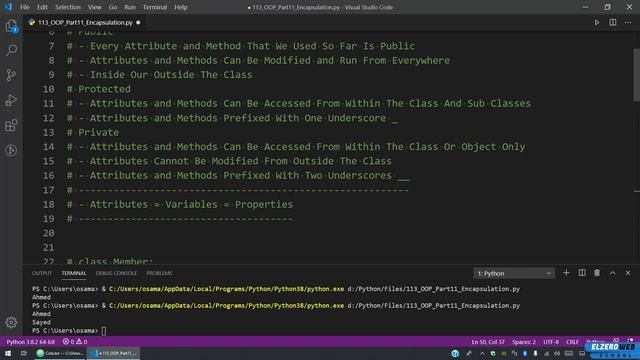
Task: Show hidden system tray icons
Action: point(482,353)
